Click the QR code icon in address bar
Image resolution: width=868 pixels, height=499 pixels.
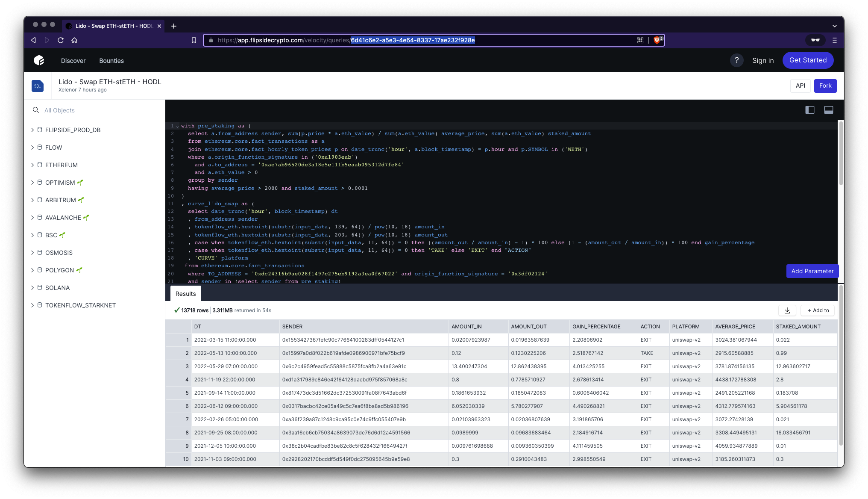click(x=640, y=40)
